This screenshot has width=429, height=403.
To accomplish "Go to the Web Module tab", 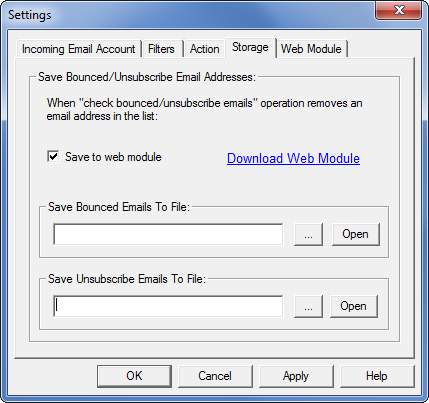I will pos(311,49).
